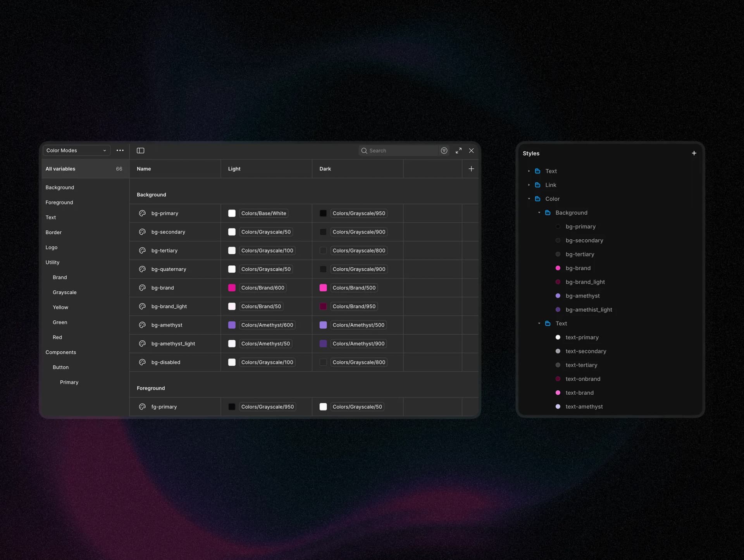Click the Colors/Brand/500 token chip for bg-brand dark mode
744x560 pixels.
pos(354,287)
